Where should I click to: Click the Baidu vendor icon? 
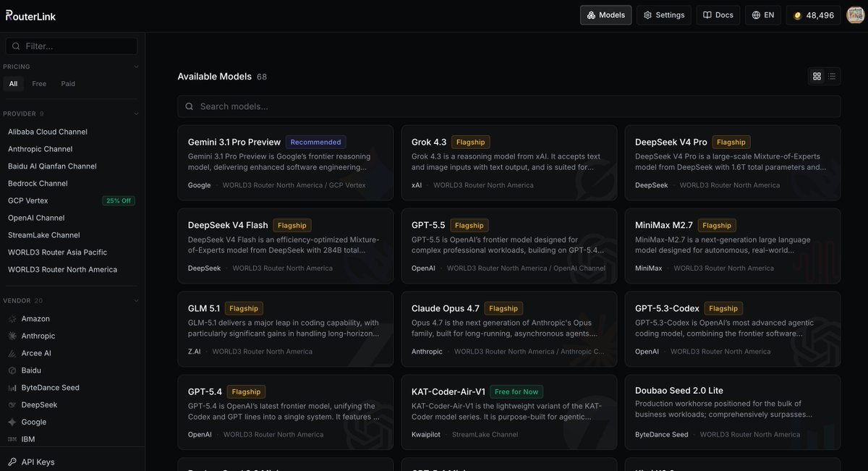12,370
